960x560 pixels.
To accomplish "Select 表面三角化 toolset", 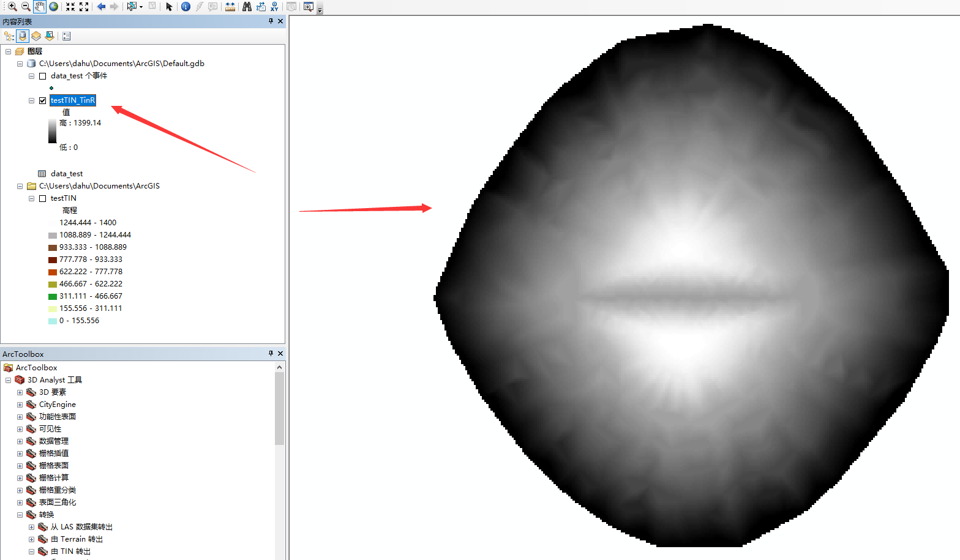I will pyautogui.click(x=58, y=502).
